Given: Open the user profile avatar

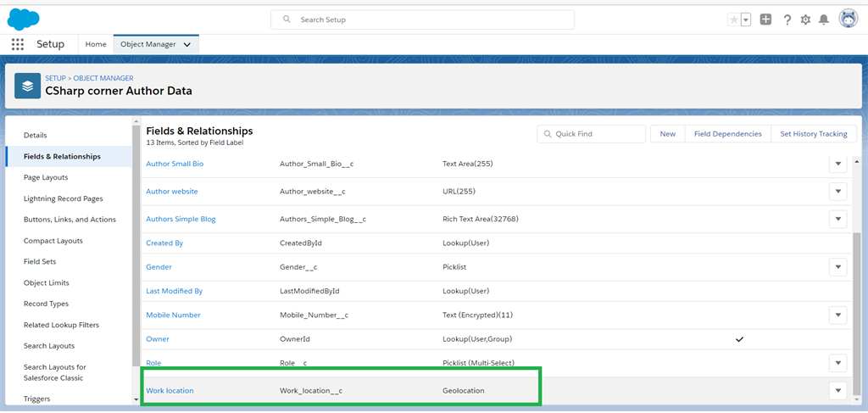Looking at the screenshot, I should coord(848,19).
